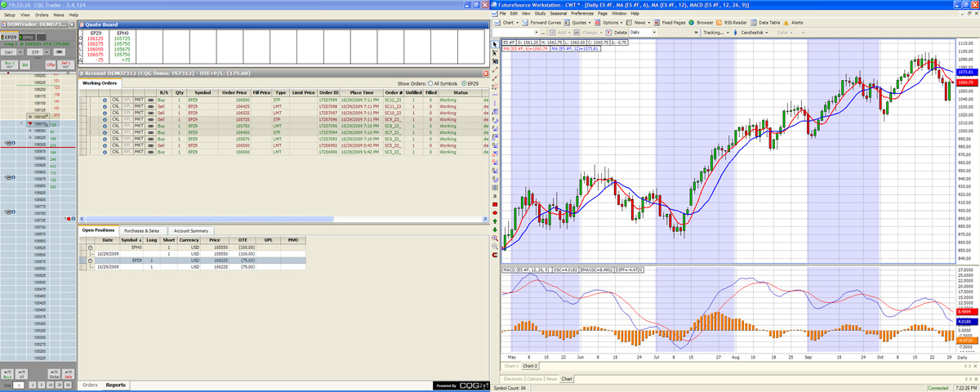Switch to the Electronic bottom tab
The height and width of the screenshot is (392, 980).
511,379
